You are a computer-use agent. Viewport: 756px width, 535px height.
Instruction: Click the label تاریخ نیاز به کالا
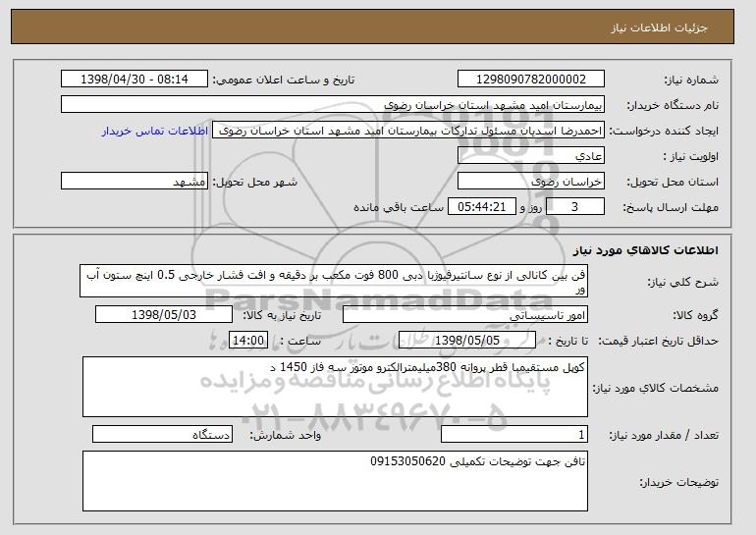(x=282, y=315)
